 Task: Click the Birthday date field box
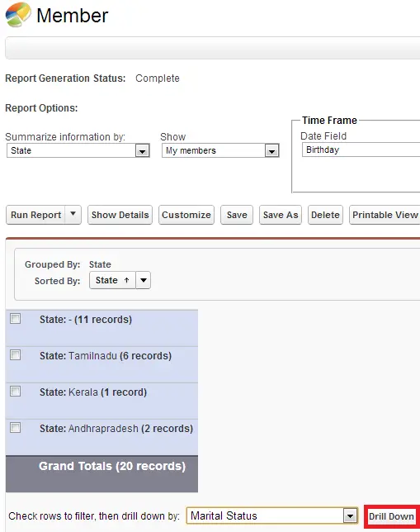pyautogui.click(x=361, y=150)
